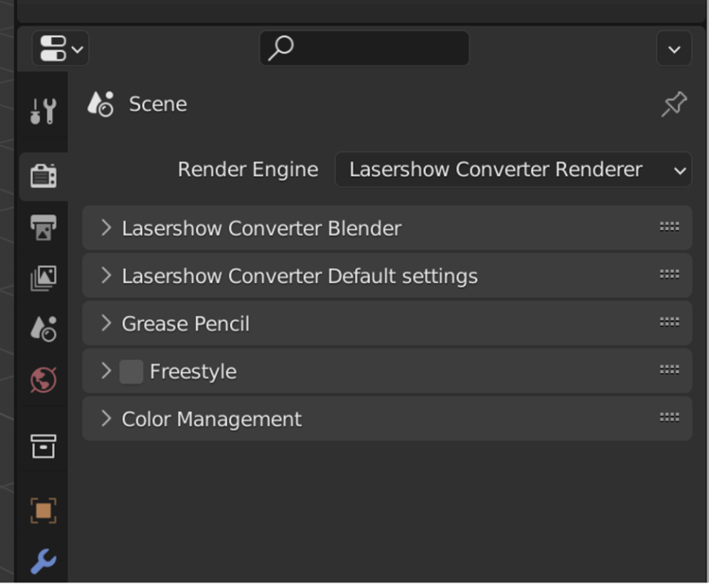Open the Scene properties tab
709x588 pixels.
coord(43,329)
